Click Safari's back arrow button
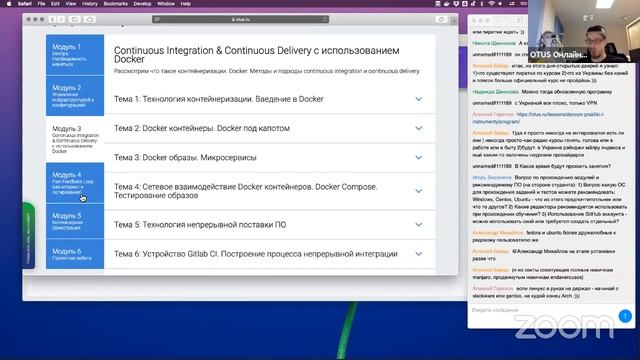 click(x=53, y=19)
